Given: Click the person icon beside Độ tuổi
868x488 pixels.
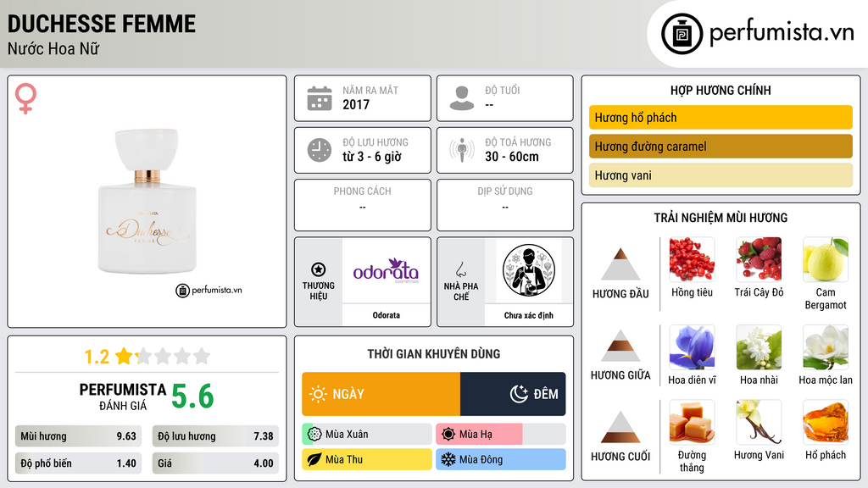Looking at the screenshot, I should click(462, 98).
